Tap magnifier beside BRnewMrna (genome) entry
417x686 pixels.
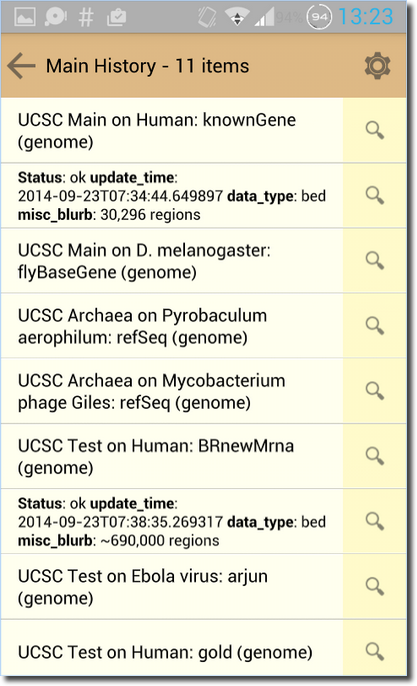375,456
